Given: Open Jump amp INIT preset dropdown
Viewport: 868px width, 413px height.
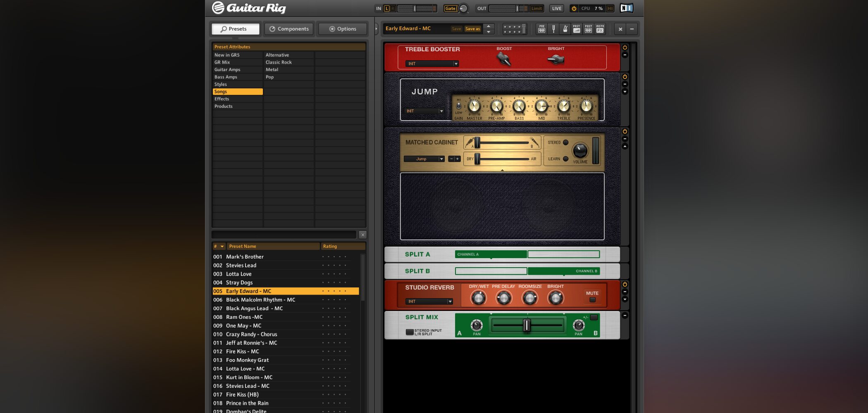Looking at the screenshot, I should point(424,111).
